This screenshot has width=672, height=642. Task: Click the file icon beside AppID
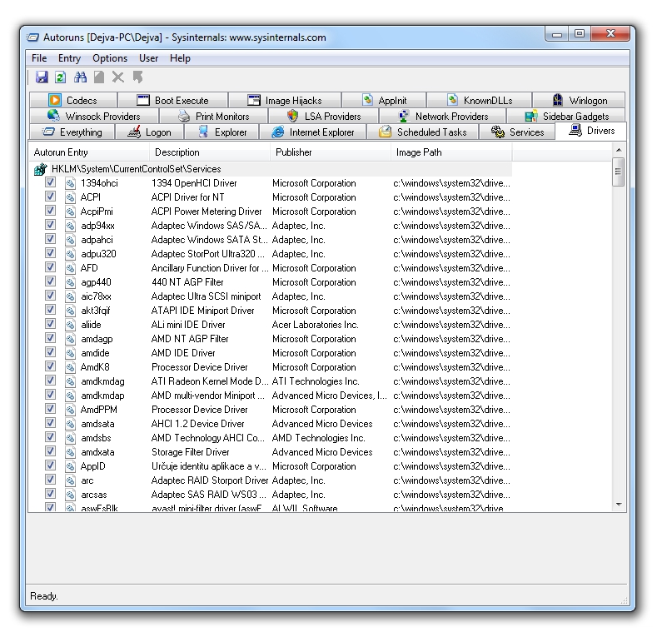tap(70, 466)
